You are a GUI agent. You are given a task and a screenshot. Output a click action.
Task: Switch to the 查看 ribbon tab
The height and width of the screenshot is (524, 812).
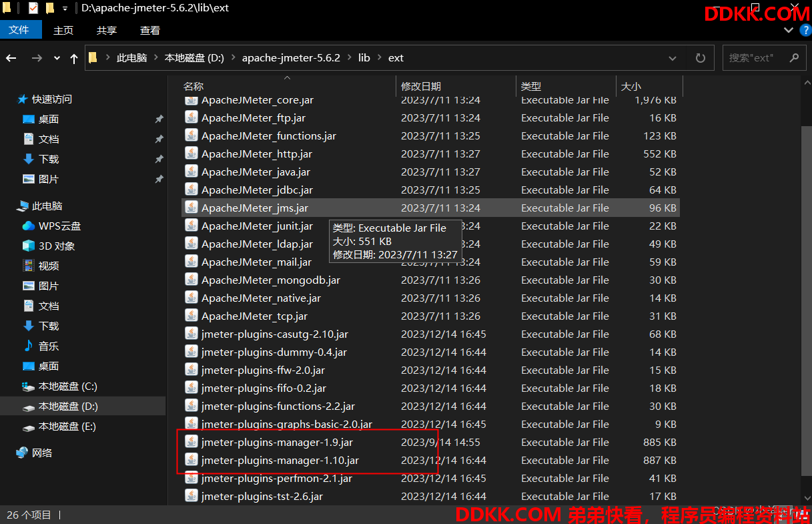150,30
